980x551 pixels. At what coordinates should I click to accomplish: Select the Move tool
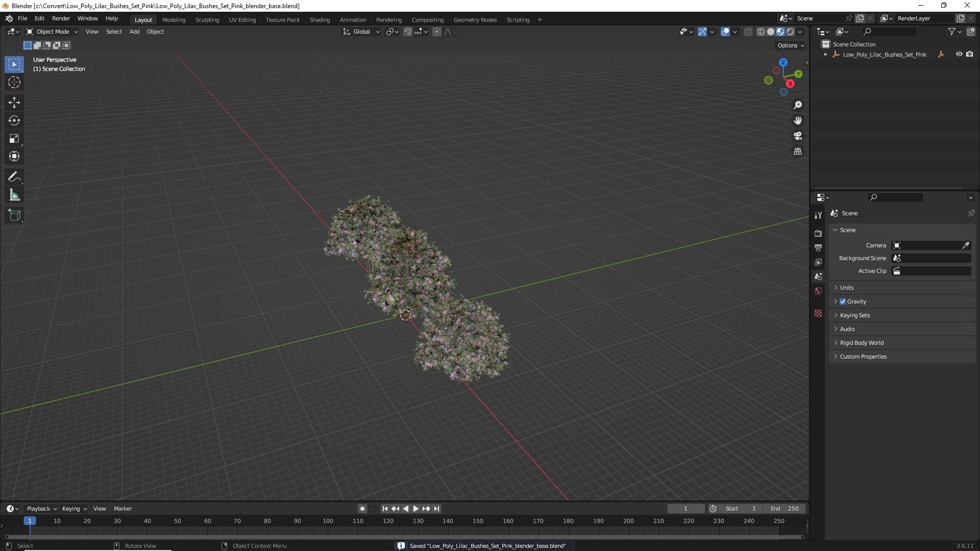pos(14,103)
